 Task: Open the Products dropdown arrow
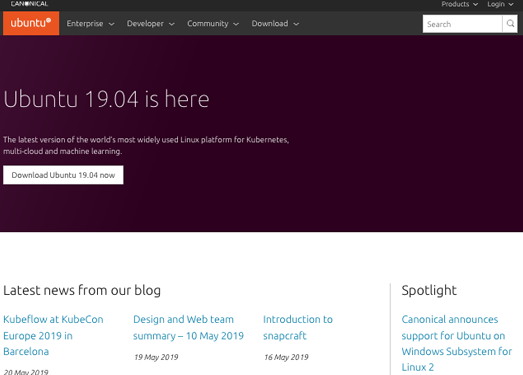pos(475,4)
